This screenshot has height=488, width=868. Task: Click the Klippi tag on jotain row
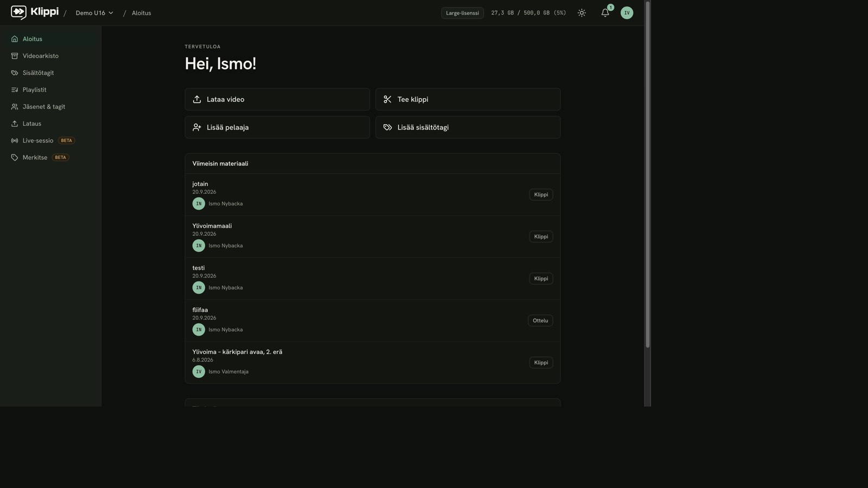click(x=541, y=195)
